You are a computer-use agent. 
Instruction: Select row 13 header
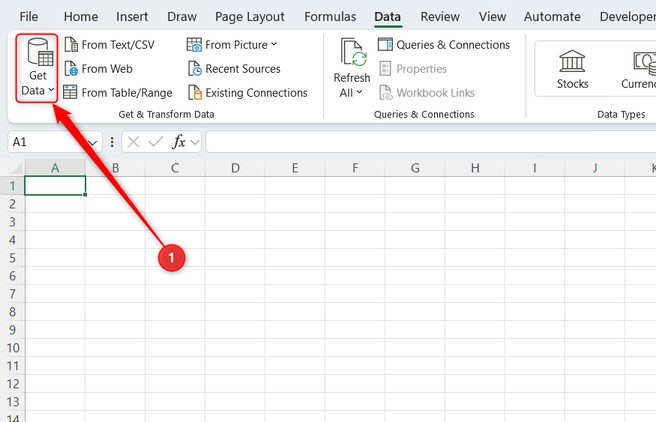(x=13, y=402)
